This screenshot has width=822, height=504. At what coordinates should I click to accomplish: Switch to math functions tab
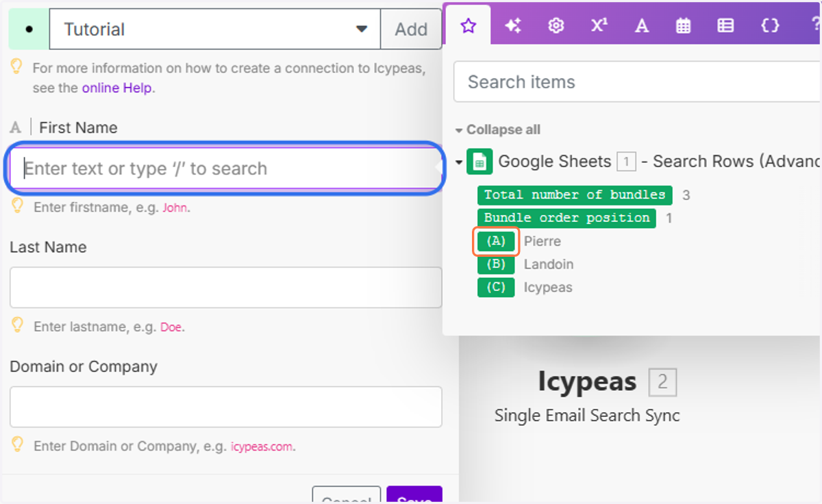(599, 26)
